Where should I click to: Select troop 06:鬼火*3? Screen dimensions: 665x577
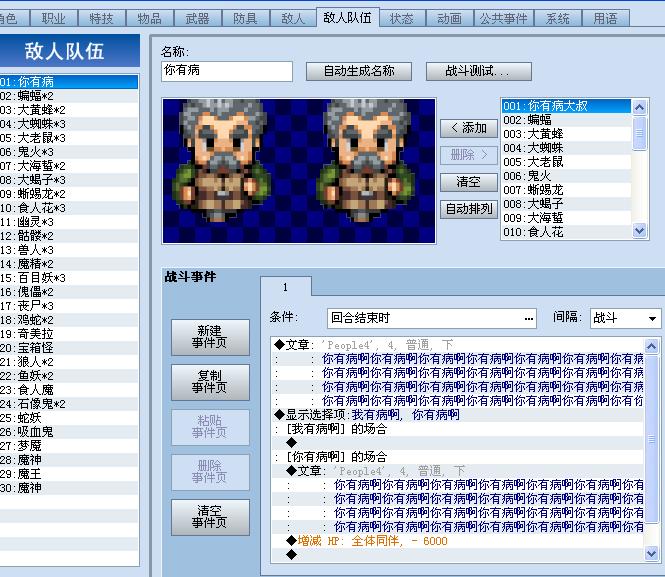click(69, 152)
